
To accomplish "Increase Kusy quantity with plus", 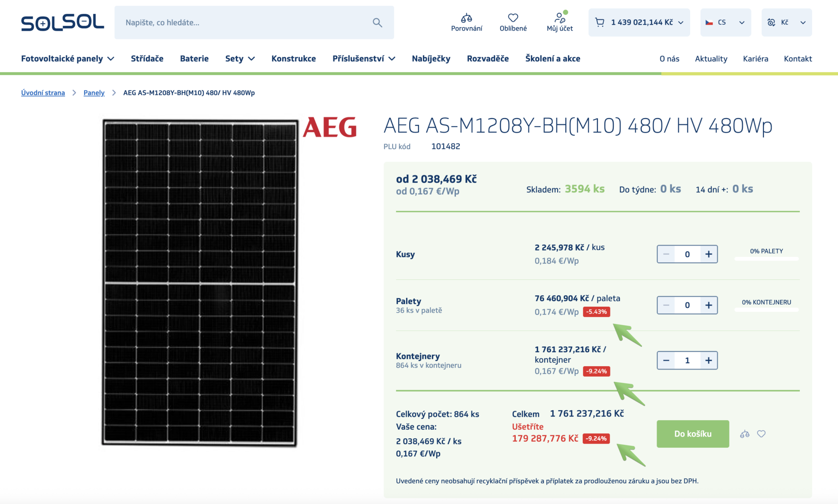I will [709, 254].
